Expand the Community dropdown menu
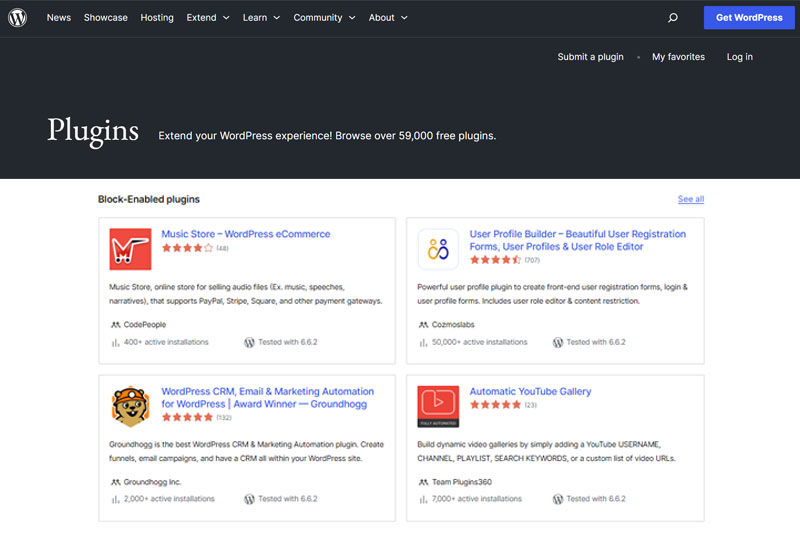The width and height of the screenshot is (800, 533). click(324, 18)
